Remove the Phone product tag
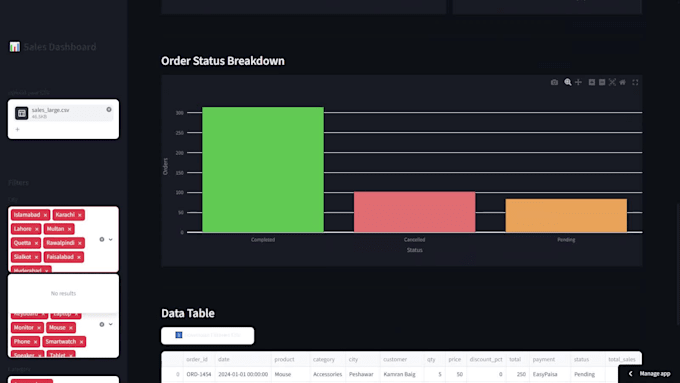The width and height of the screenshot is (680, 383). (x=36, y=342)
